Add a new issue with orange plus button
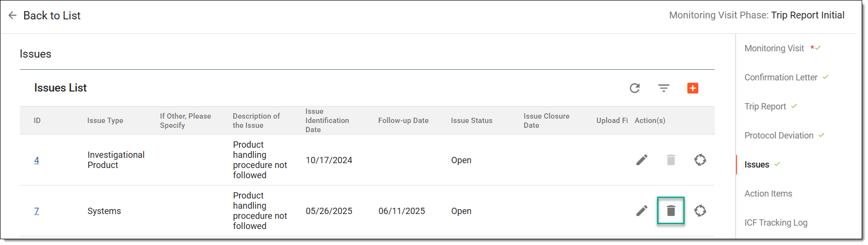 (693, 88)
